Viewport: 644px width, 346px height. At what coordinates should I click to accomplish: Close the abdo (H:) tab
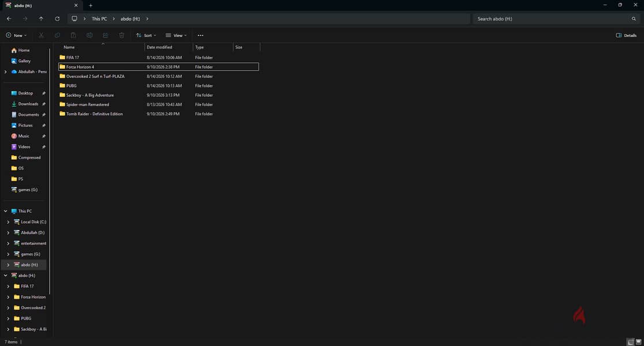tap(76, 5)
